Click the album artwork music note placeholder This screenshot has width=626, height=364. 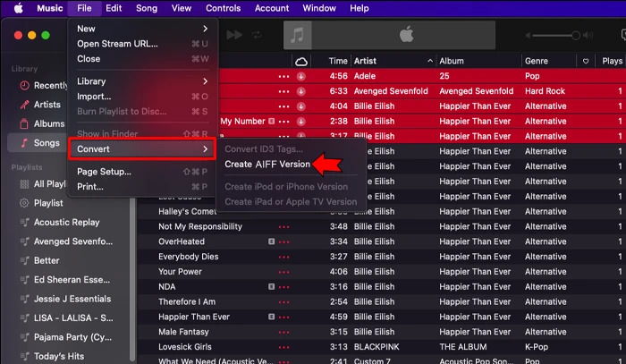(299, 35)
